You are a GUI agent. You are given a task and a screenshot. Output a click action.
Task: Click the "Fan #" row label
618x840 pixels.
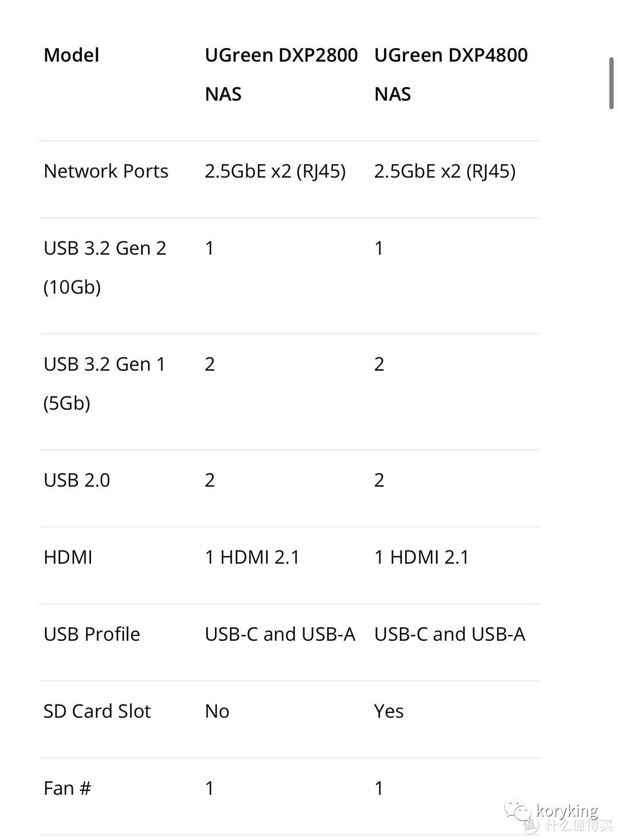click(67, 789)
